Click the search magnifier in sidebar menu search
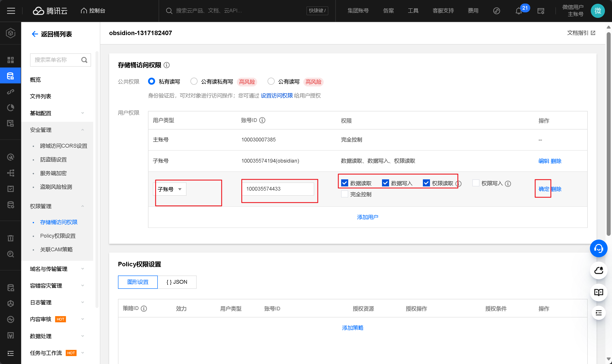 [84, 60]
